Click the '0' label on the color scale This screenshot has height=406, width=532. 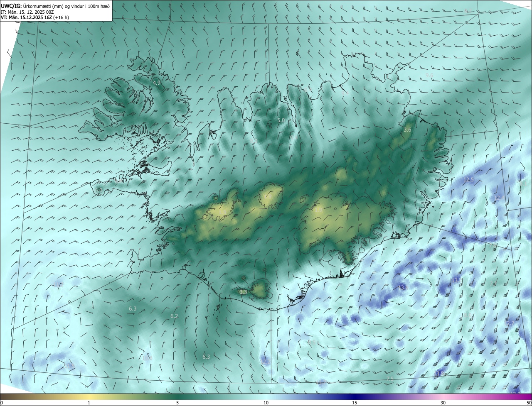[2, 403]
